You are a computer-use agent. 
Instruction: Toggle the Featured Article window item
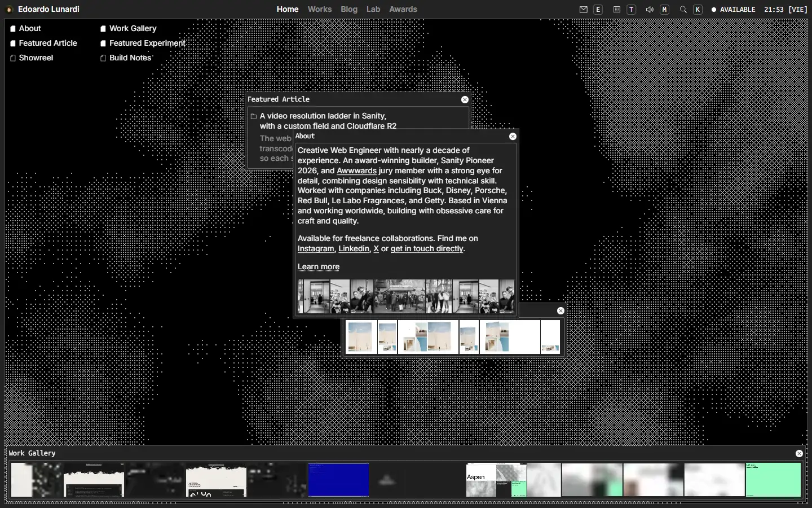point(43,43)
